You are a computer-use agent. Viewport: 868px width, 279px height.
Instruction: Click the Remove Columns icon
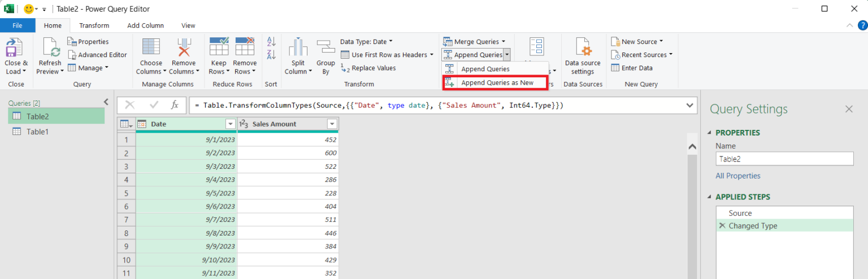coord(184,48)
